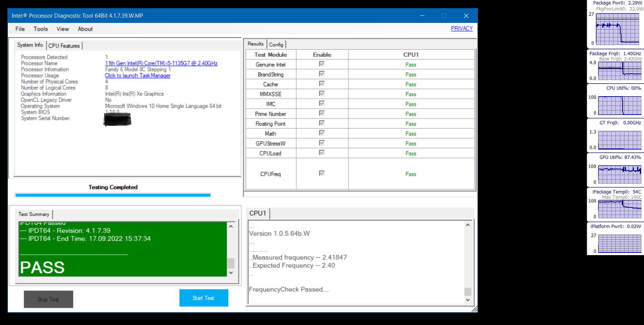Click the Stop Test button
644x325 pixels.
48,299
